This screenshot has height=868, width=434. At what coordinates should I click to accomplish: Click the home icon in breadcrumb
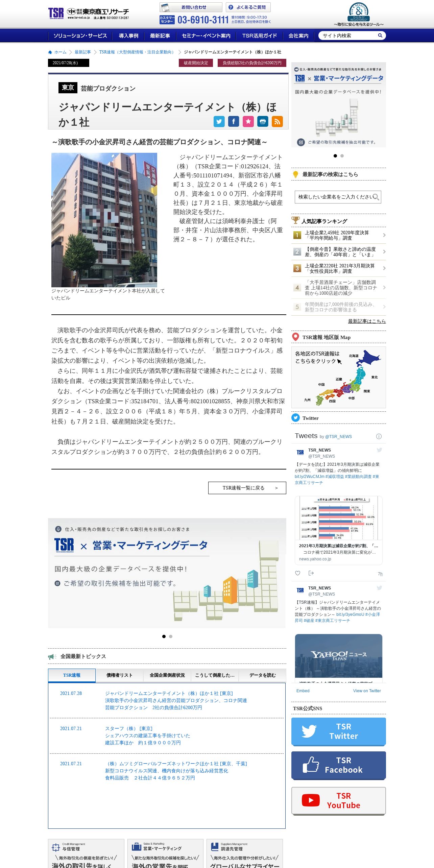[50, 52]
